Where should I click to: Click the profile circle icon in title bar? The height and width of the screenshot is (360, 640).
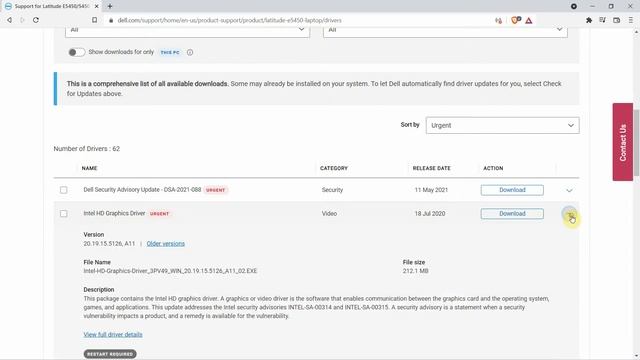coord(574,6)
